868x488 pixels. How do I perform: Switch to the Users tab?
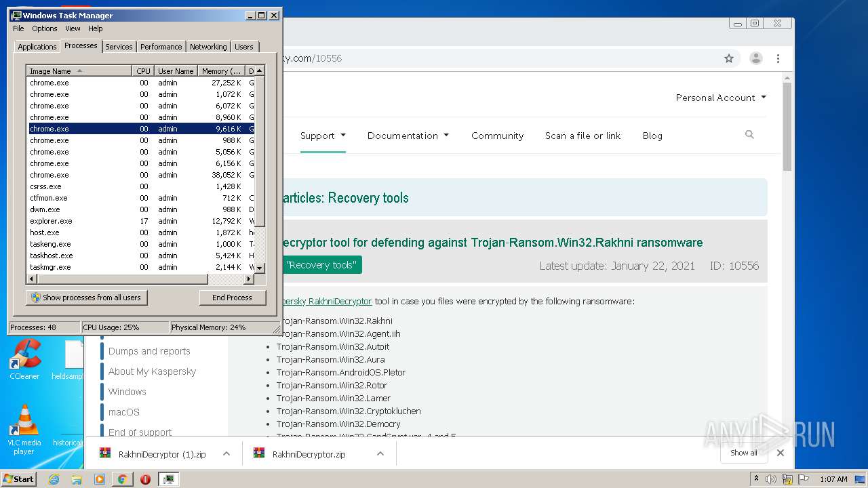(x=244, y=47)
